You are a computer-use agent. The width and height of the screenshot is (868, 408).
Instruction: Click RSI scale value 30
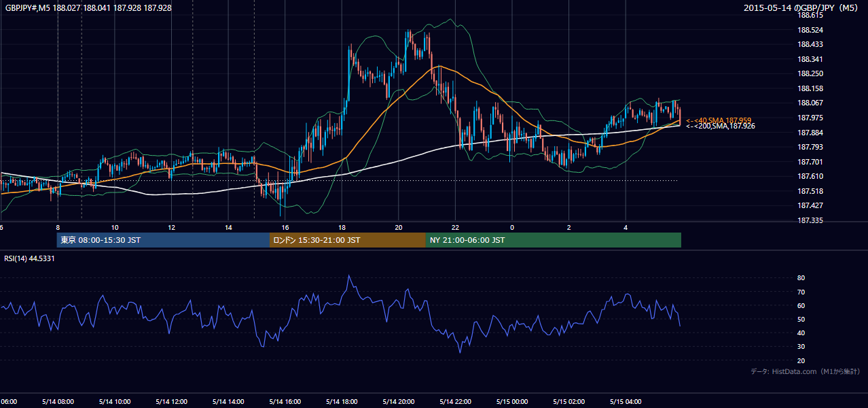click(801, 347)
